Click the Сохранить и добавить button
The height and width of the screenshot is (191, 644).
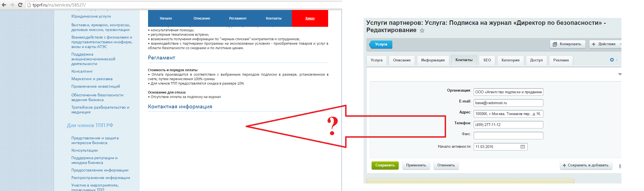586,165
